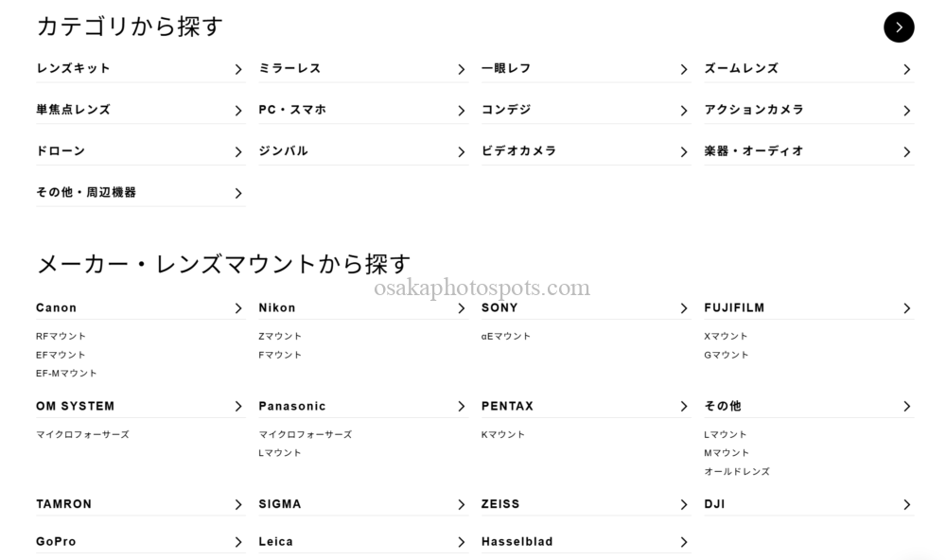The height and width of the screenshot is (560, 946).
Task: Click the arrow next to ミラーレス
Action: click(462, 69)
